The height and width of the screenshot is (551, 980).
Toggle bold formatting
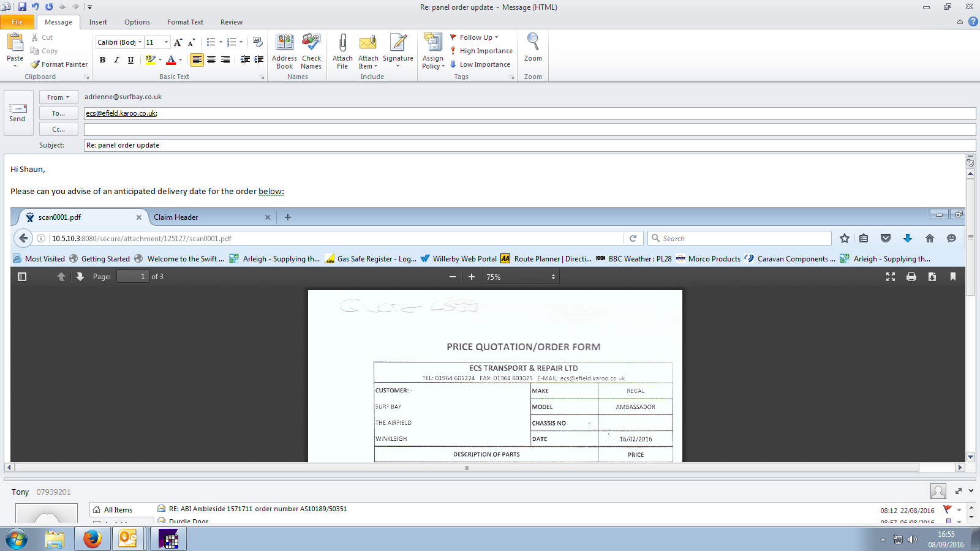point(102,60)
